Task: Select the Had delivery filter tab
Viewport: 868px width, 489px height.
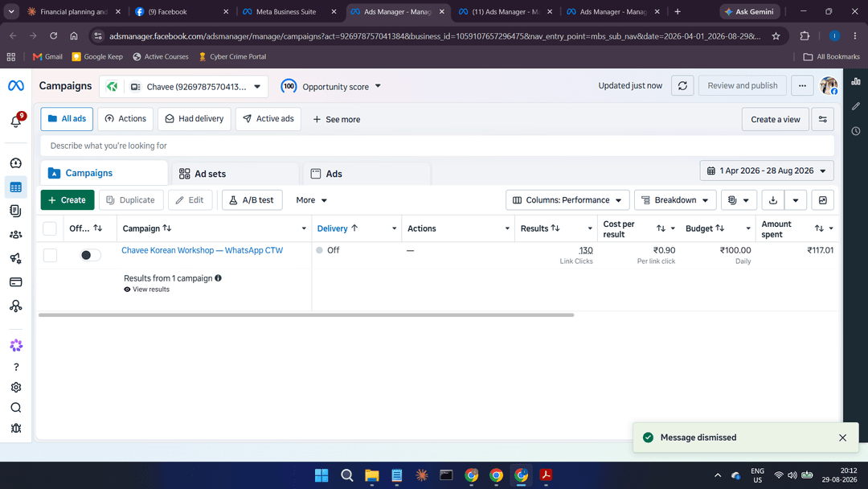Action: click(x=194, y=119)
